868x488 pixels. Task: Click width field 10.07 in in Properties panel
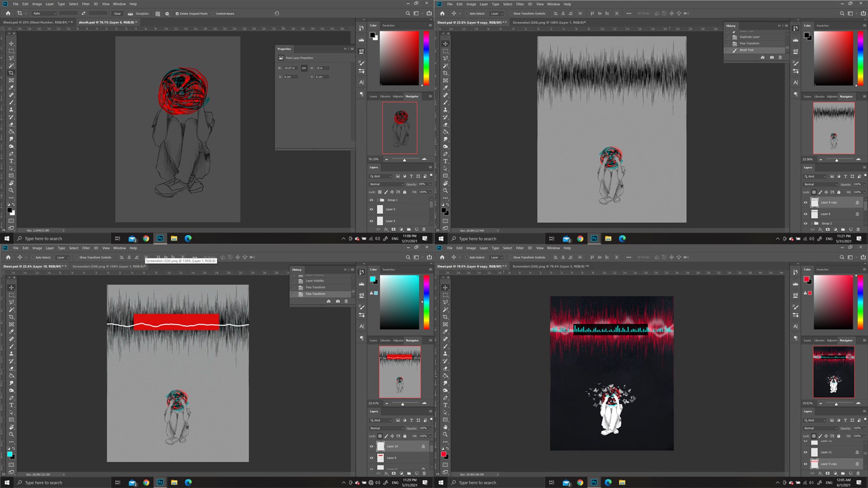[x=290, y=68]
